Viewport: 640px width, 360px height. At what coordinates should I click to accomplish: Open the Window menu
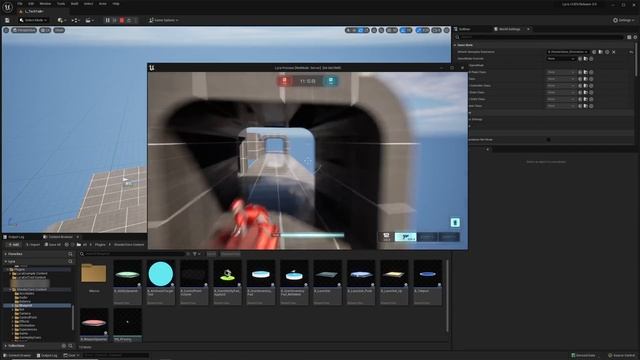pyautogui.click(x=45, y=4)
